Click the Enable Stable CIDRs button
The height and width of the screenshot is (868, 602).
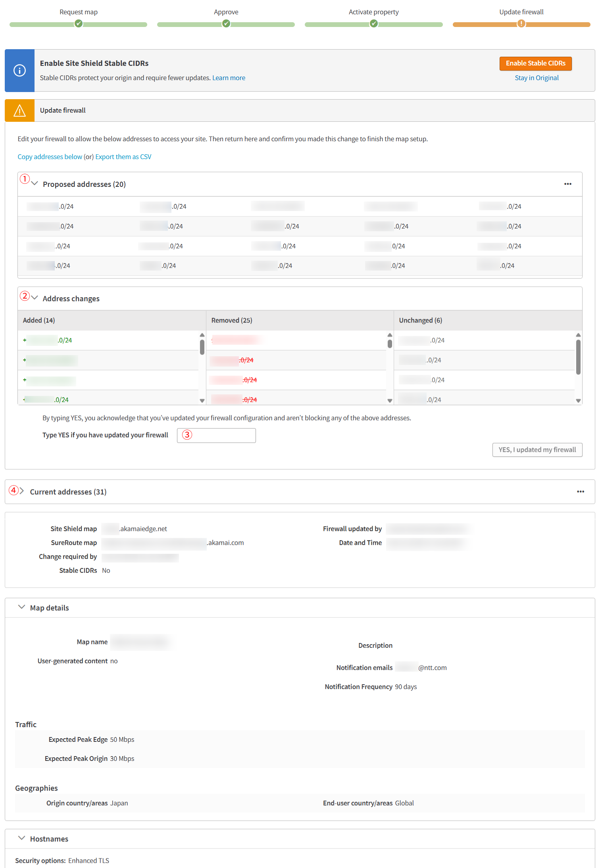point(535,63)
